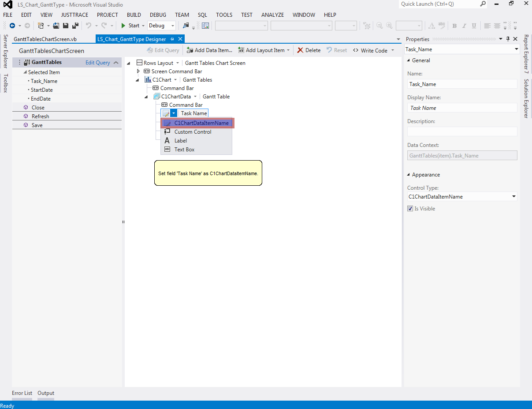Screen dimensions: 532x409
Task: Open the Error List tab
Action: (22, 393)
